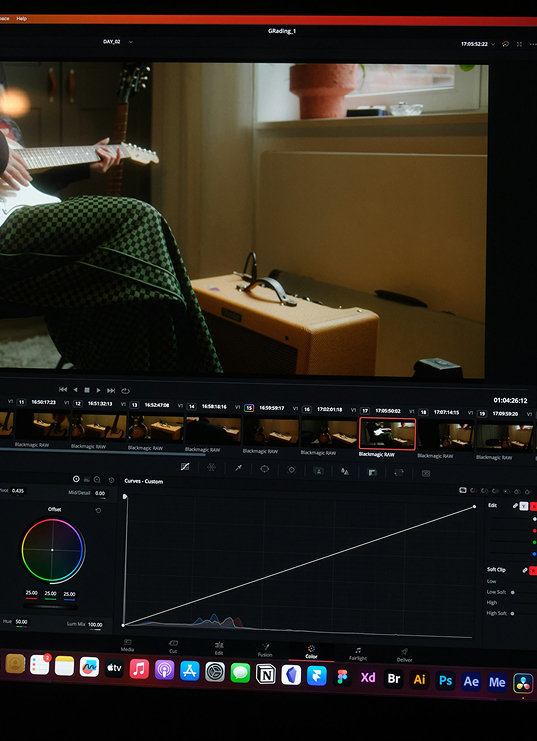Switch to Sat vs Lum curve
Screen dimensions: 537x741
pos(528,492)
